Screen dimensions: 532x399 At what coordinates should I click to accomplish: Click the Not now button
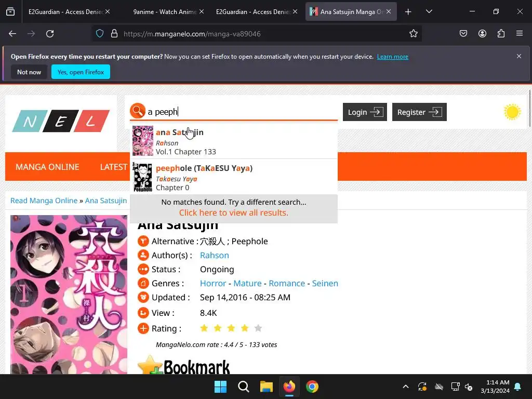click(29, 72)
